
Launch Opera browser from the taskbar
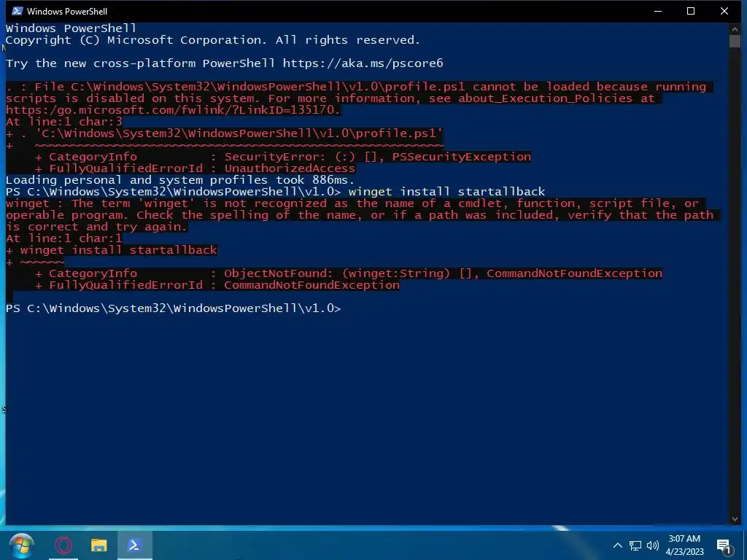point(63,545)
